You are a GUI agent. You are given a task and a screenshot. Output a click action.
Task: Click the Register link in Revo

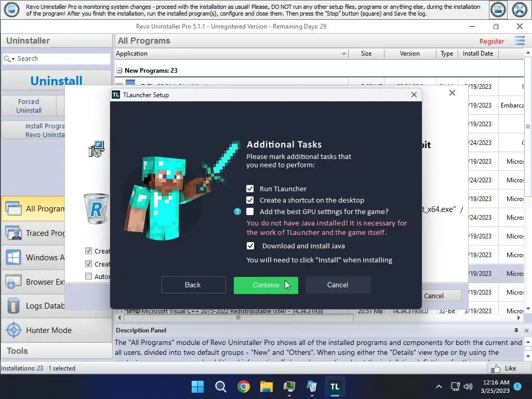click(491, 41)
